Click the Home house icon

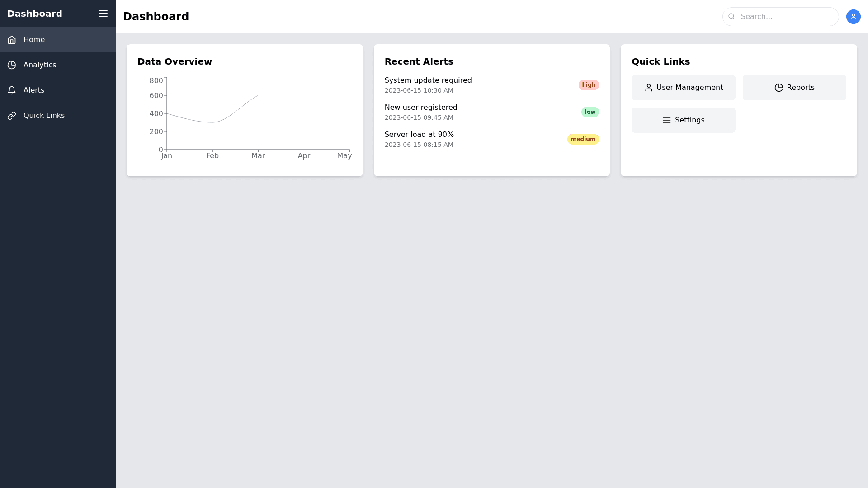12,40
